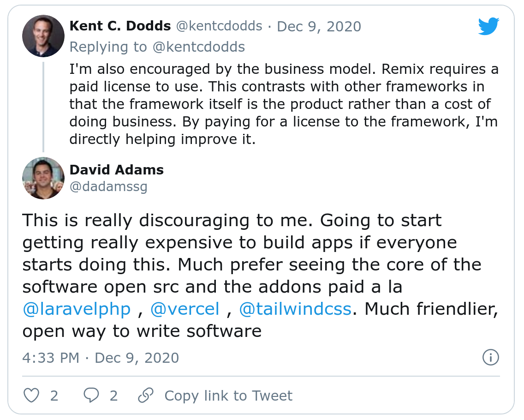524x420 pixels.
Task: Click the Dec 9, 2020 date in header
Action: (319, 26)
